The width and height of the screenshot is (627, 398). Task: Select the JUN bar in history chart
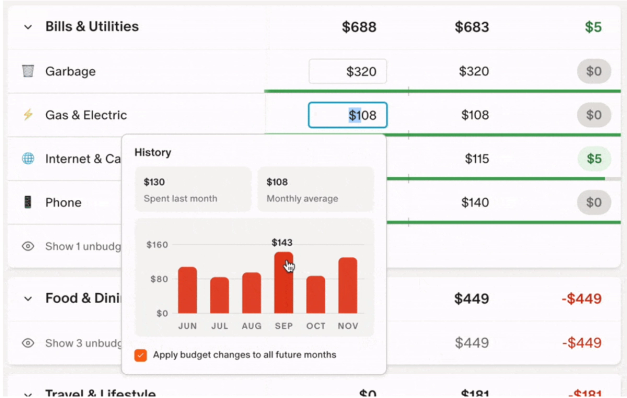pyautogui.click(x=187, y=290)
